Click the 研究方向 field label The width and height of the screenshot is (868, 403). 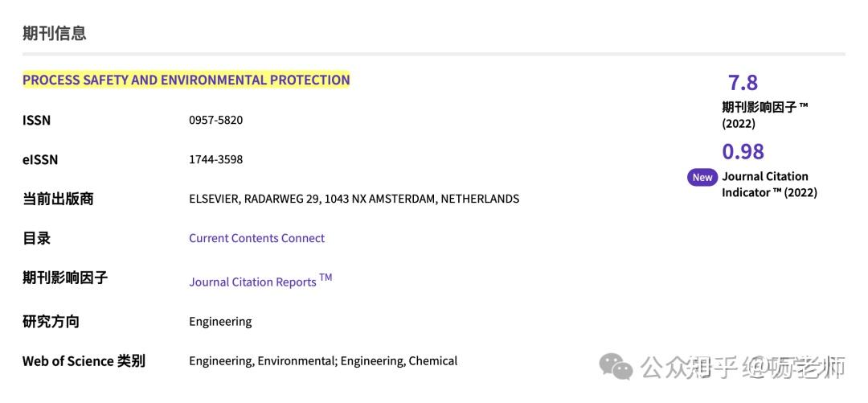(51, 321)
